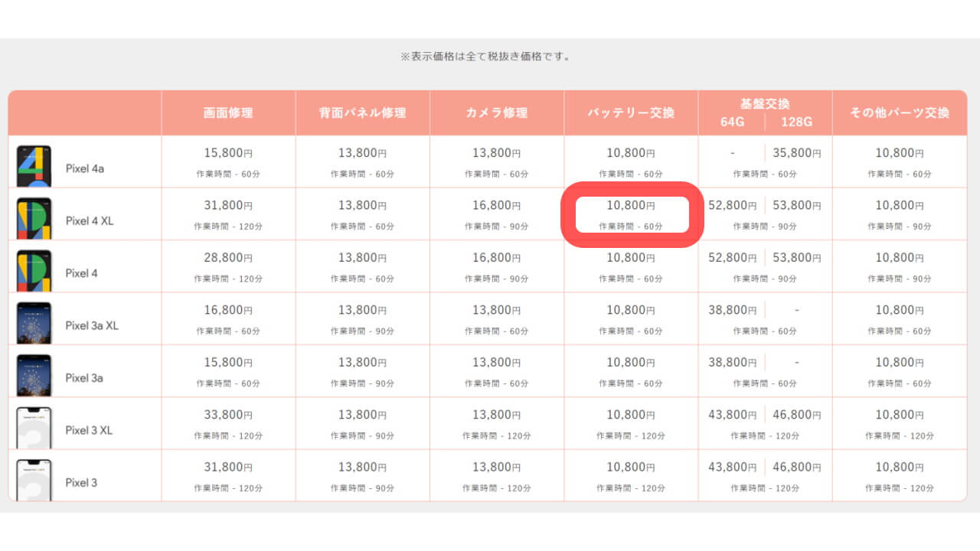The width and height of the screenshot is (980, 551).
Task: Click the 64G sub-header under 基盤交換
Action: tap(733, 122)
